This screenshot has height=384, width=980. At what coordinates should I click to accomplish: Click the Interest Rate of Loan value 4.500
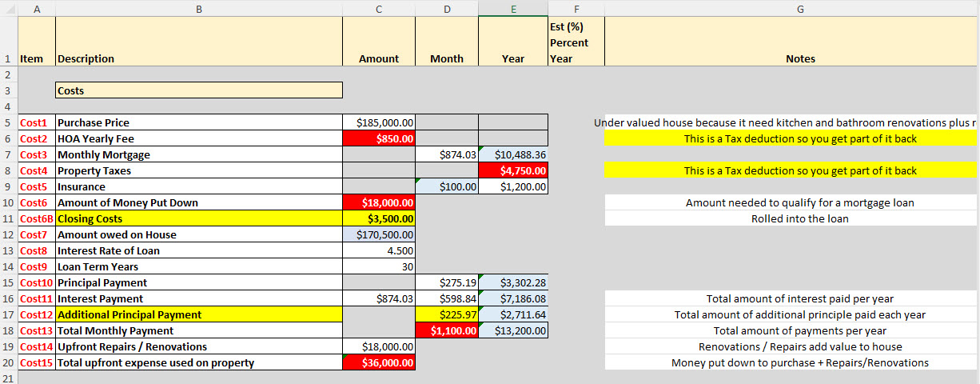378,250
